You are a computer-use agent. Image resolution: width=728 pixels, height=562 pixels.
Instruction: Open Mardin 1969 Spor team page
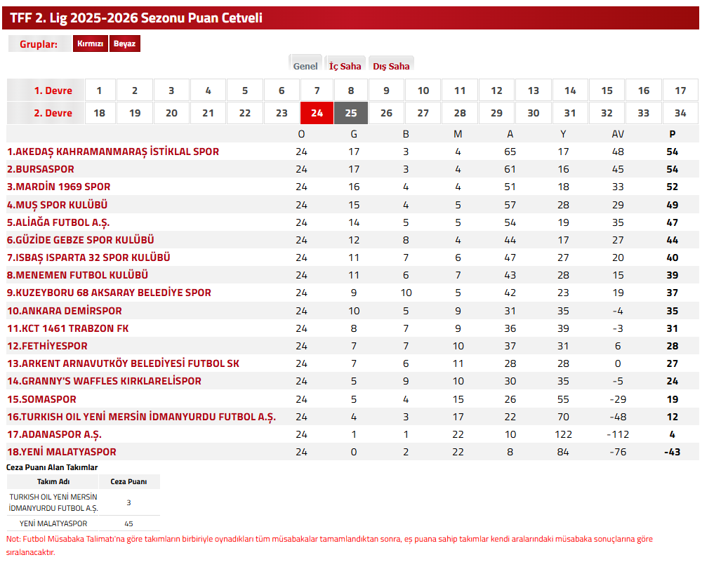coord(59,187)
